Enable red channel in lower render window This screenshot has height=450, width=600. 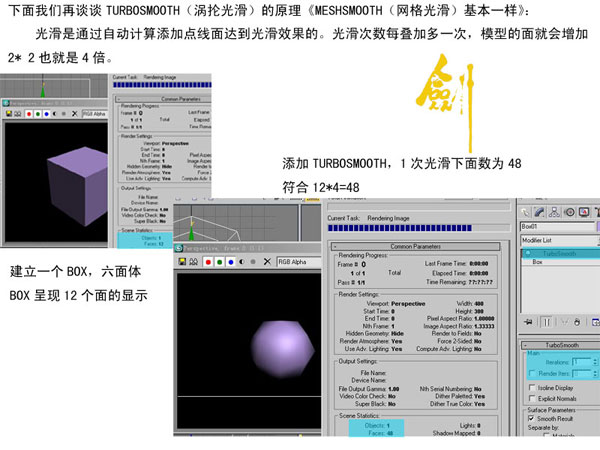point(206,263)
